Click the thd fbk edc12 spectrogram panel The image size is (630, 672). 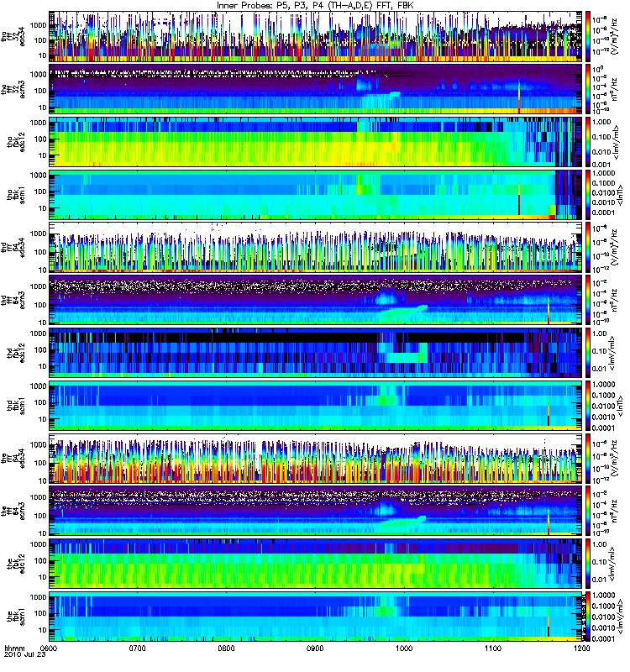(x=315, y=353)
